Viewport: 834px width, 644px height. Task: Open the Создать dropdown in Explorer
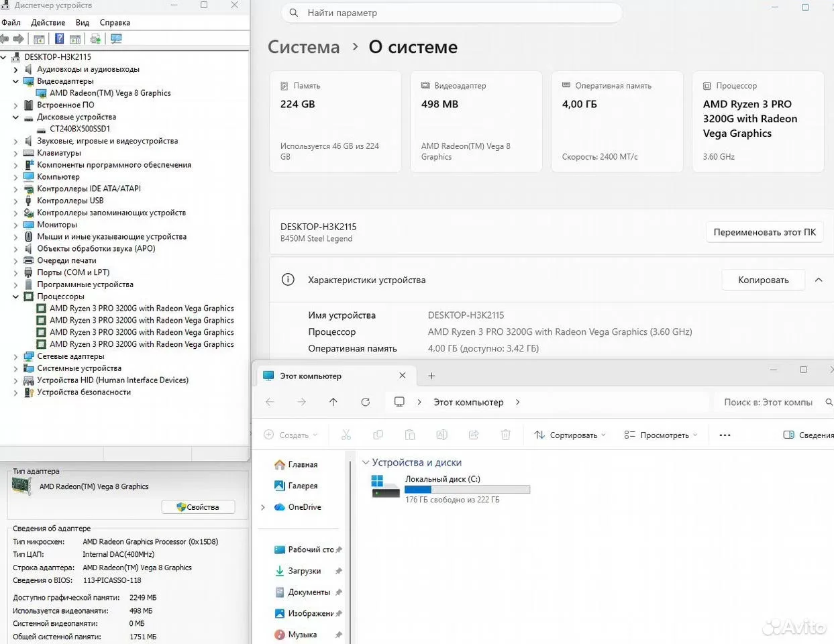pos(291,435)
